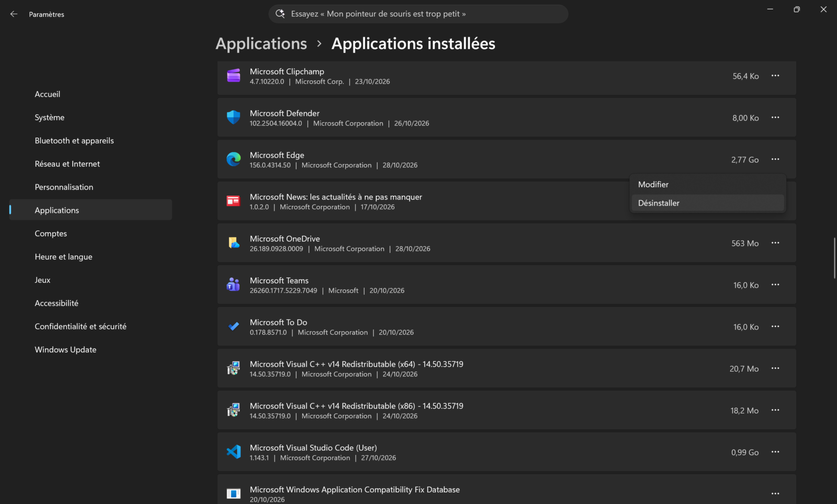
Task: Choose Modifier in the context menu
Action: [x=708, y=185]
